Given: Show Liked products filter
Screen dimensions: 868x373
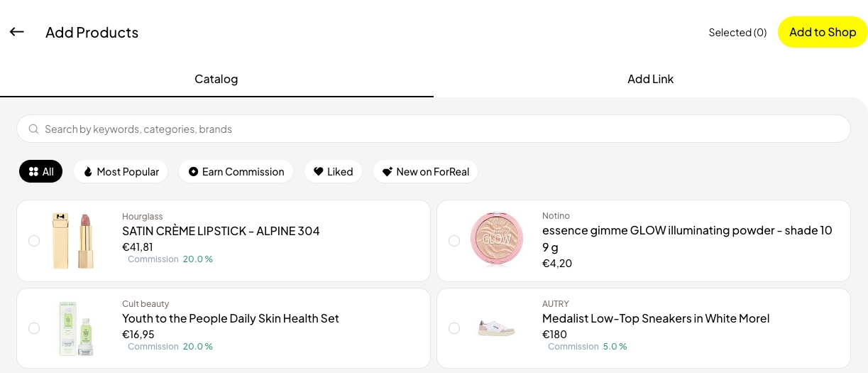Looking at the screenshot, I should pyautogui.click(x=333, y=172).
